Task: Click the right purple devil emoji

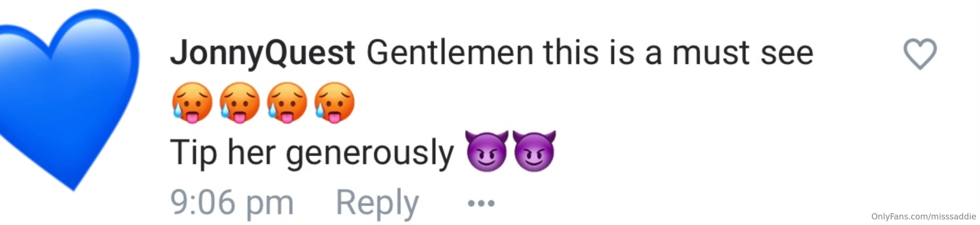Action: [534, 150]
